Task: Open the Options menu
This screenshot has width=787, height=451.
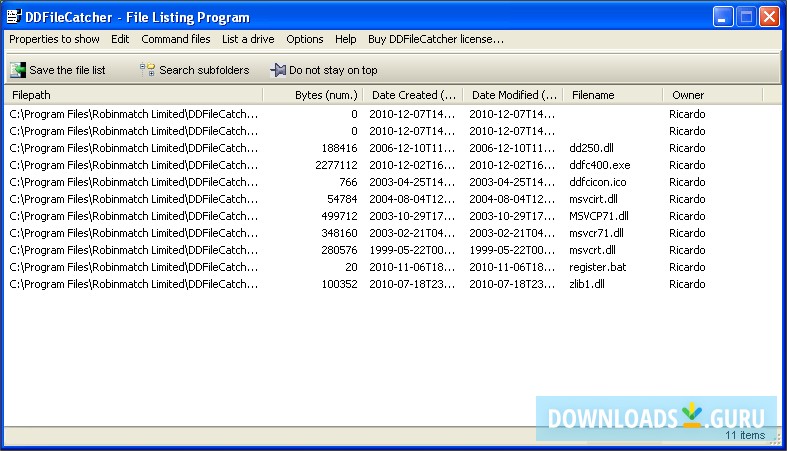Action: [x=305, y=39]
